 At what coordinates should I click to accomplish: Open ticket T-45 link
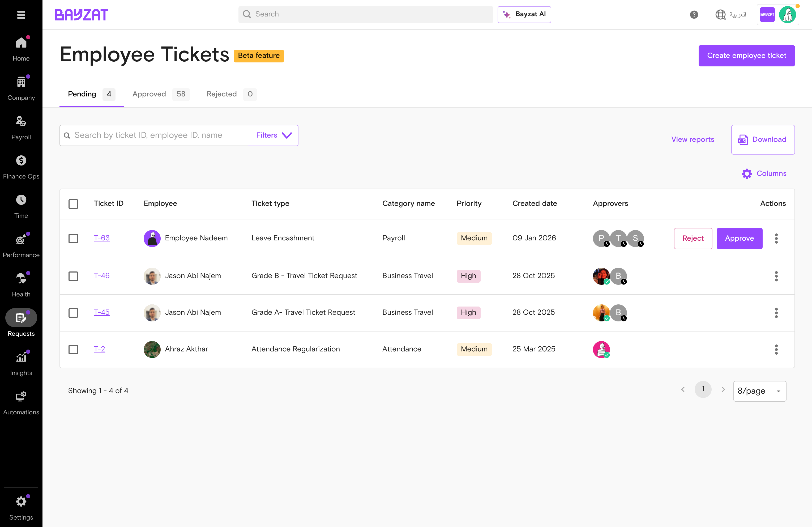(102, 312)
